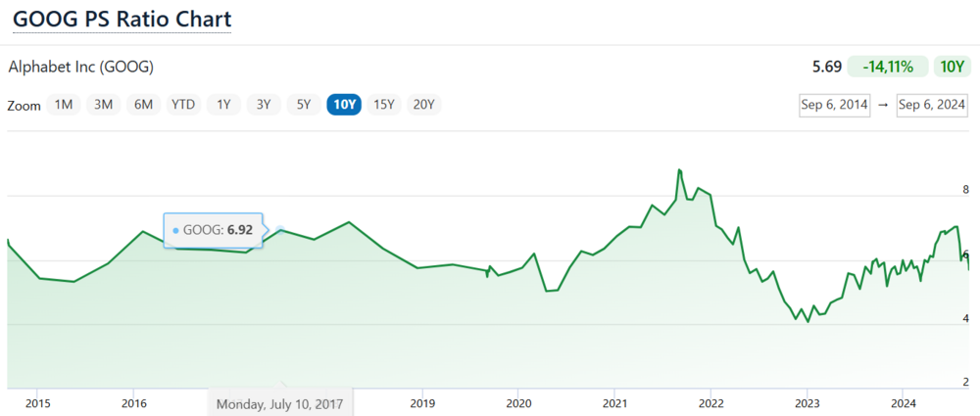This screenshot has height=416, width=980.
Task: Click the 2019 x-axis label
Action: tap(423, 403)
